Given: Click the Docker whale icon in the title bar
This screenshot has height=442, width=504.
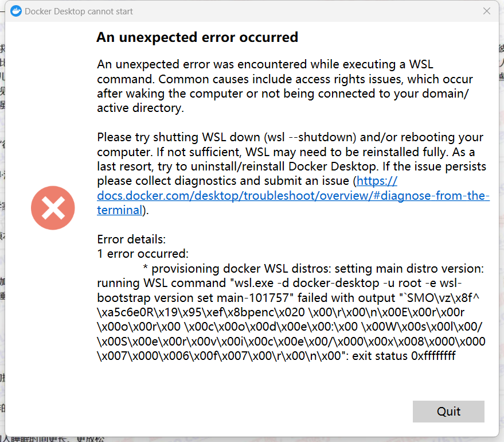Looking at the screenshot, I should click(15, 11).
